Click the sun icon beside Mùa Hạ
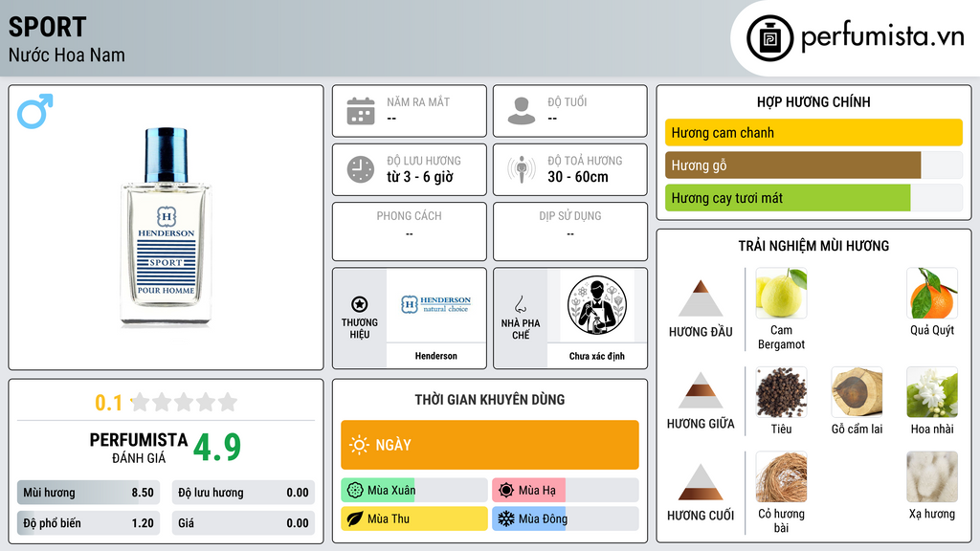Image resolution: width=980 pixels, height=551 pixels. (x=506, y=490)
